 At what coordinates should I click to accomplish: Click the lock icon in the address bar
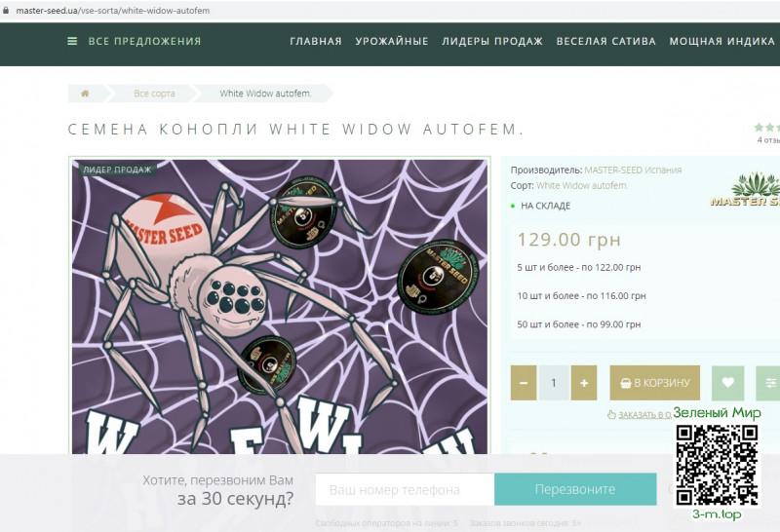[6, 10]
